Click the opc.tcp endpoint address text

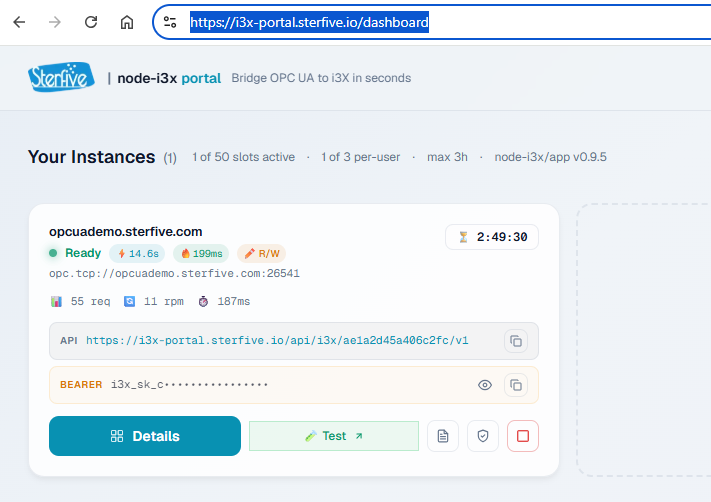174,273
